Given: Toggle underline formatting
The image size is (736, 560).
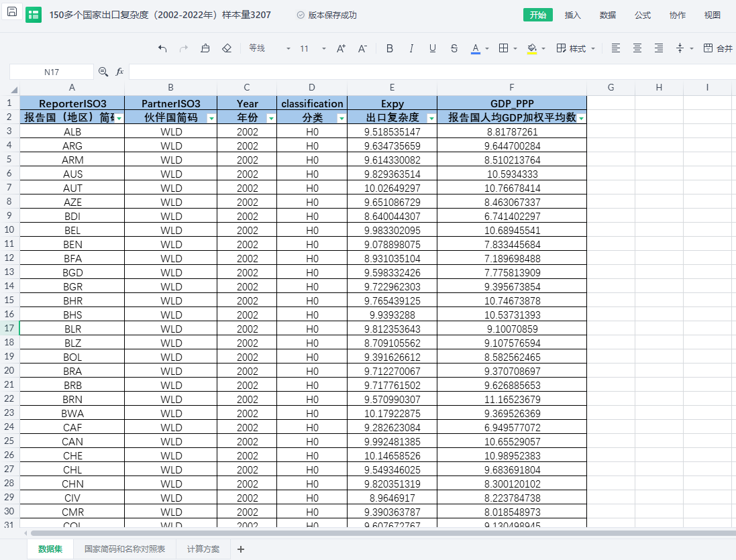Looking at the screenshot, I should 433,48.
